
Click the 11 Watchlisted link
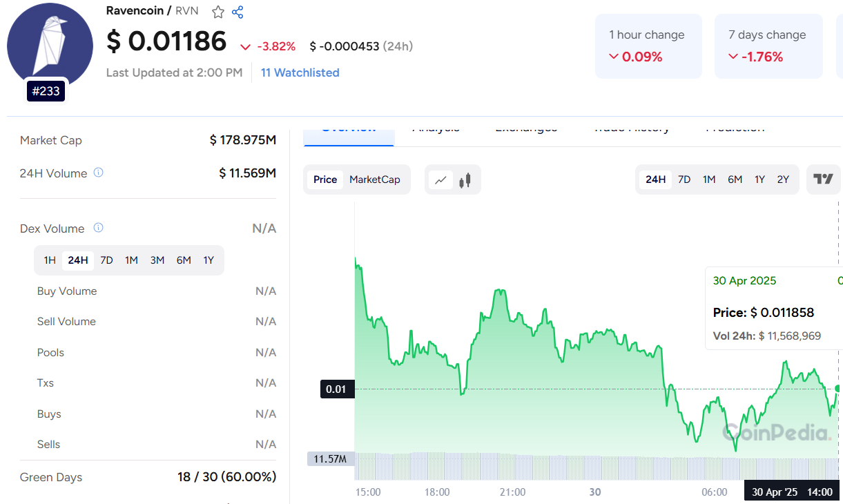300,72
